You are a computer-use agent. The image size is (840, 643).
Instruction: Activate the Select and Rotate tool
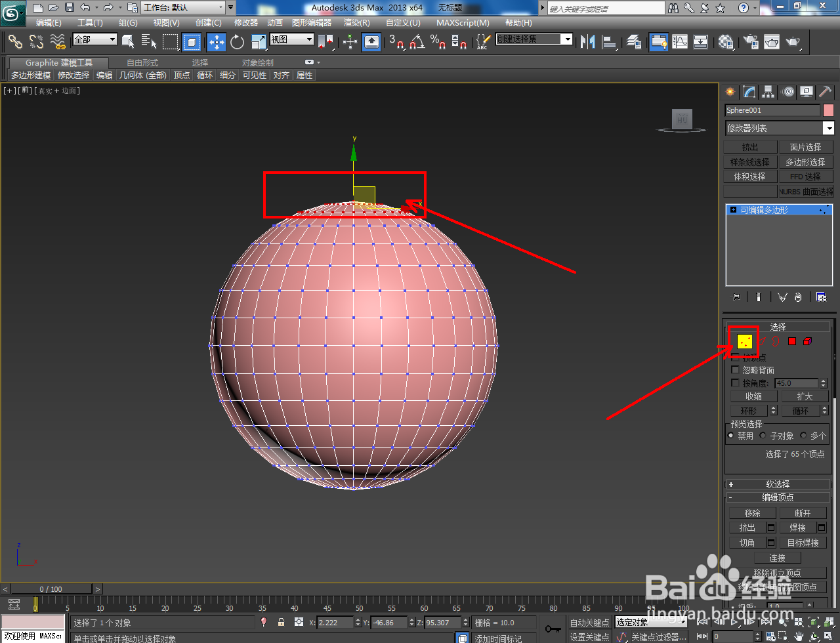pyautogui.click(x=237, y=42)
